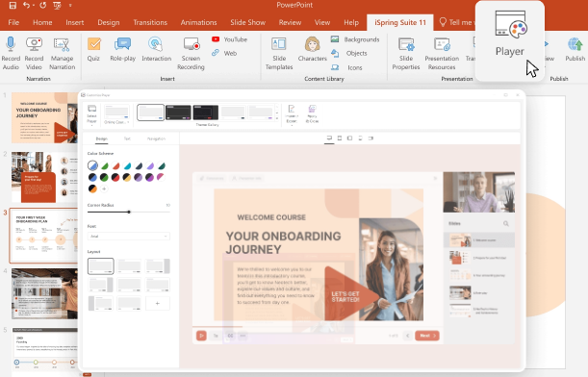Expand the Theme Gallery list

[x=277, y=118]
